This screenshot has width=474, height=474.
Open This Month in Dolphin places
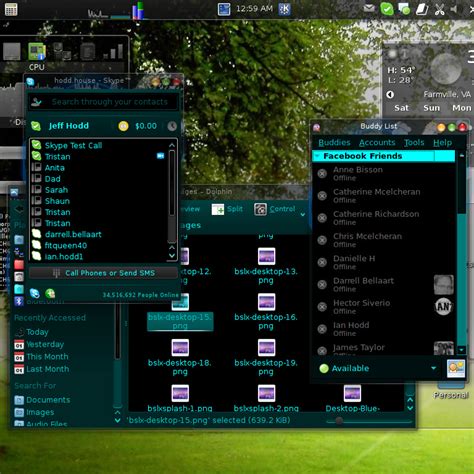pyautogui.click(x=41, y=357)
